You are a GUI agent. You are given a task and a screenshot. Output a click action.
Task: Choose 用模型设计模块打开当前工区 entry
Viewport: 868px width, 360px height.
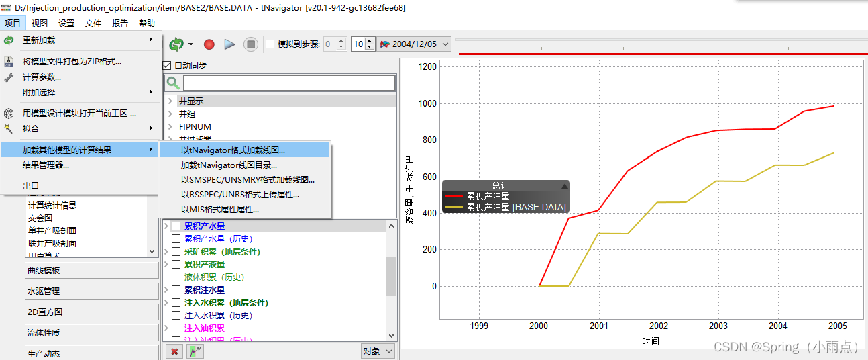point(80,114)
